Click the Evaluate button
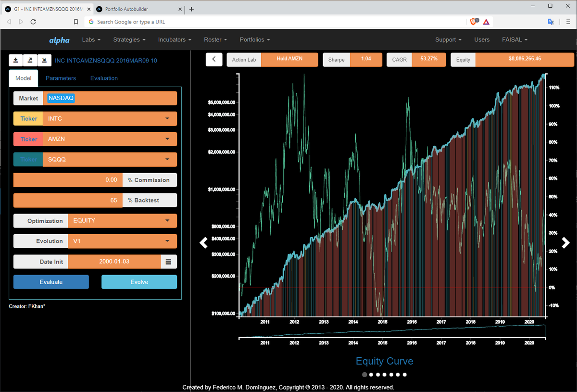This screenshot has width=577, height=392. tap(51, 282)
